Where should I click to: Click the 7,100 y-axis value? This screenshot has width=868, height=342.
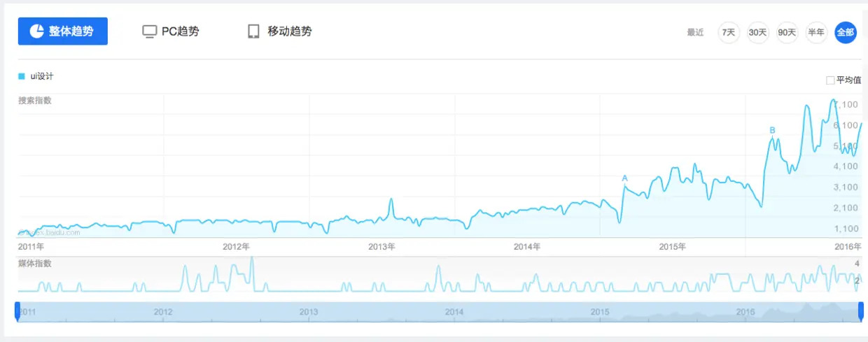pos(847,104)
